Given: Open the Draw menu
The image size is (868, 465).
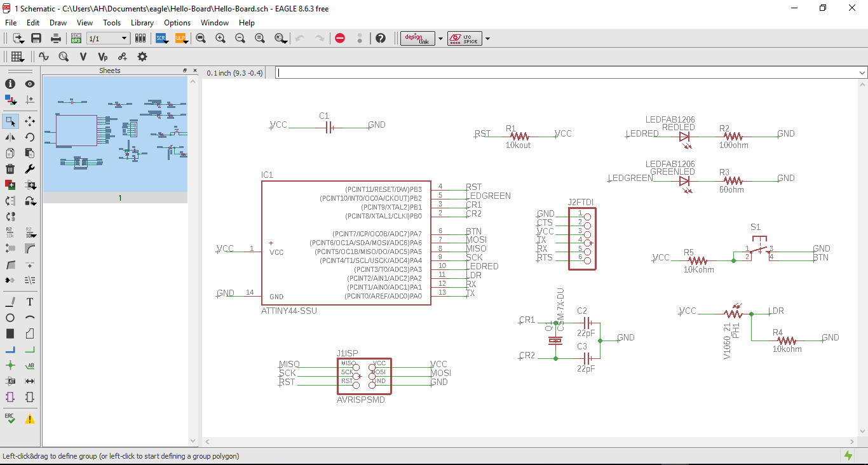Looking at the screenshot, I should pyautogui.click(x=58, y=23).
